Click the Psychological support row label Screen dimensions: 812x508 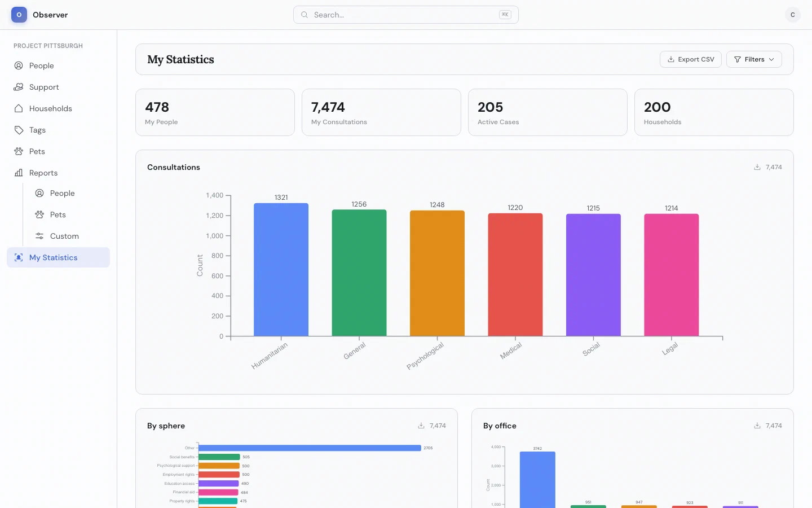tap(176, 466)
